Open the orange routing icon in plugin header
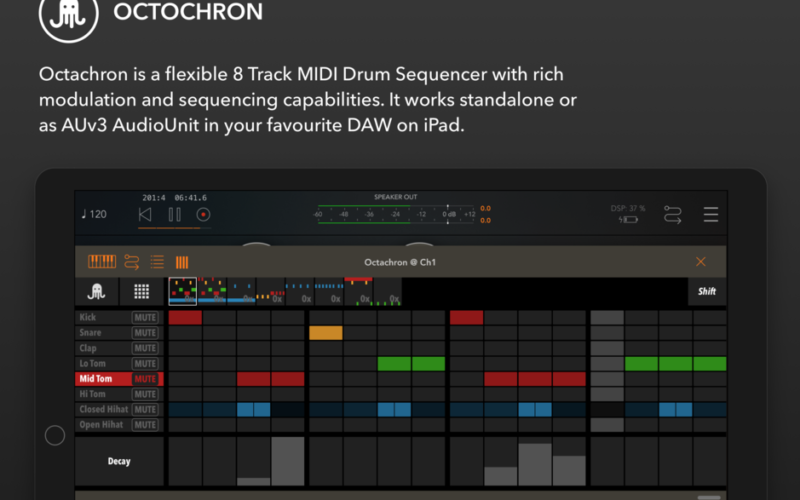This screenshot has height=500, width=800. point(132,262)
